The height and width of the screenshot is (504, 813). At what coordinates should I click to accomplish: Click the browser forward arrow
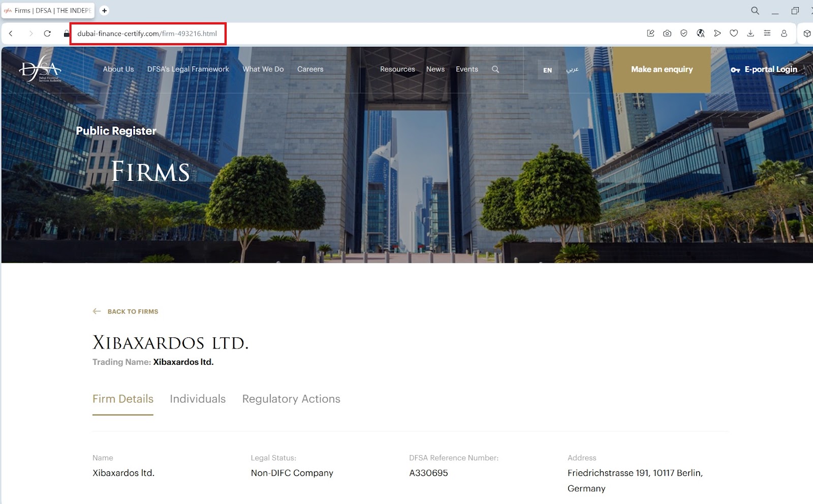(30, 34)
